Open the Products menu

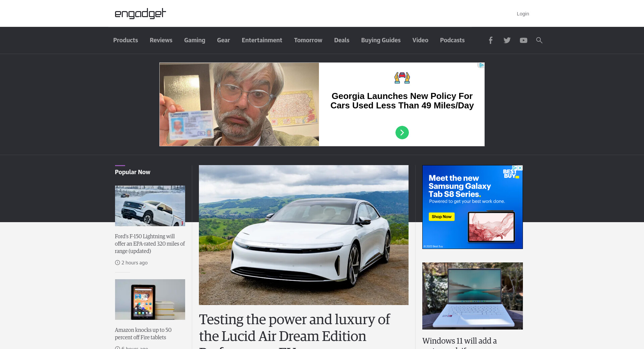pyautogui.click(x=125, y=40)
